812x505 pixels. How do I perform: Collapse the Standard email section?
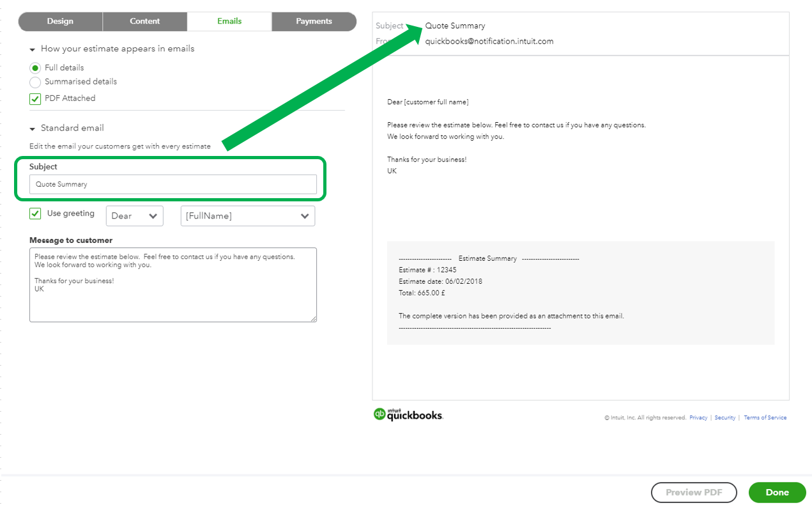pyautogui.click(x=33, y=128)
